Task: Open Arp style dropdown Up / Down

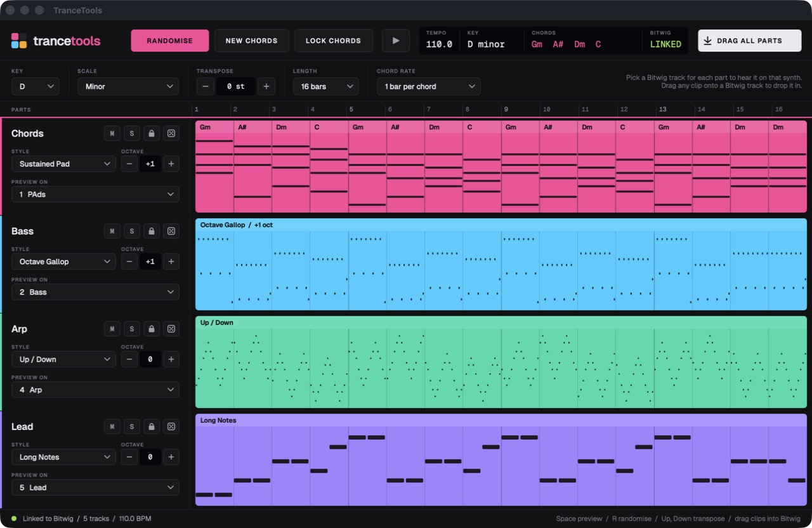Action: [63, 359]
